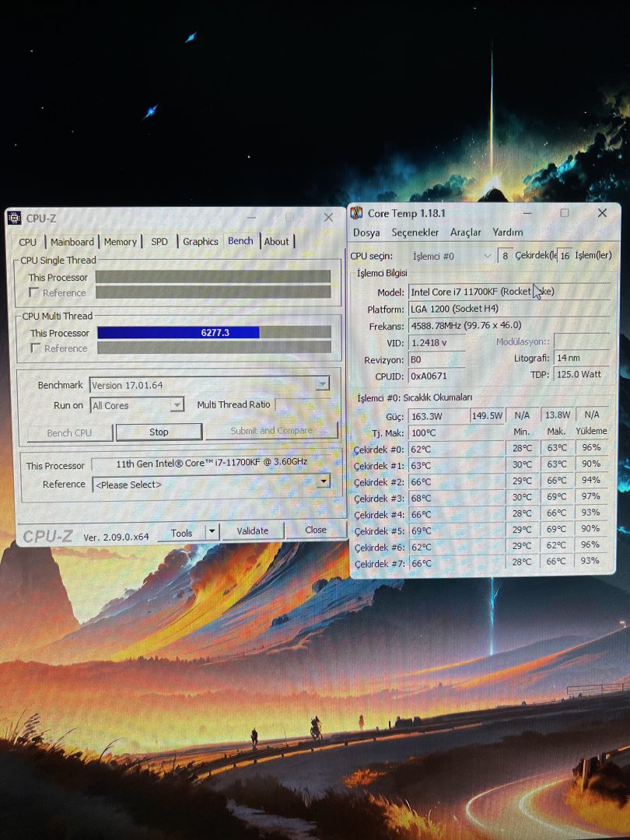Screen dimensions: 630x840
Task: Open the Yardım menu
Action: [507, 232]
